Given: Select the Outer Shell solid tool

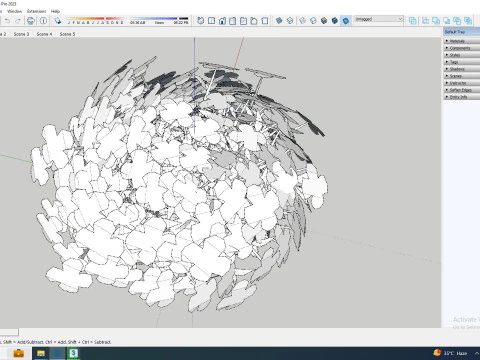Looking at the screenshot, I should coord(413,21).
